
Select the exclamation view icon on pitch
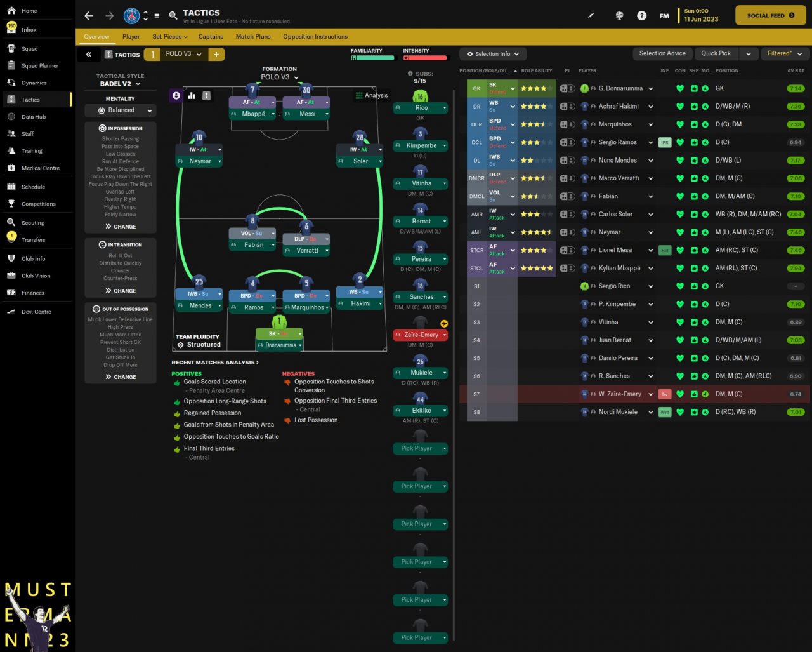point(206,96)
